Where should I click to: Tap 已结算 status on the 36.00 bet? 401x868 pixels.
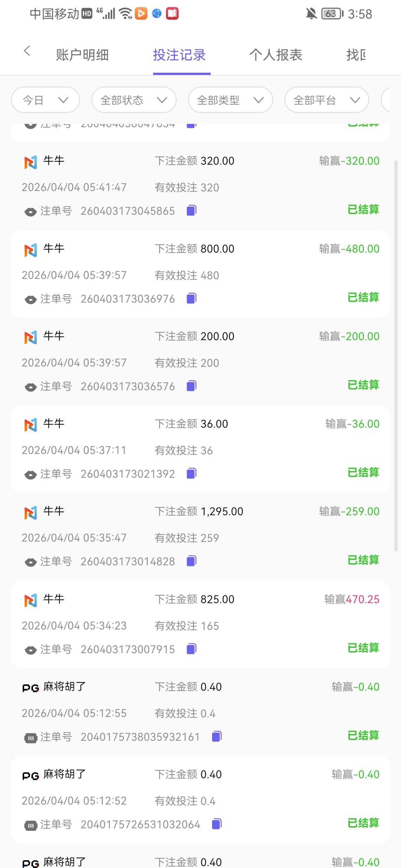[363, 472]
